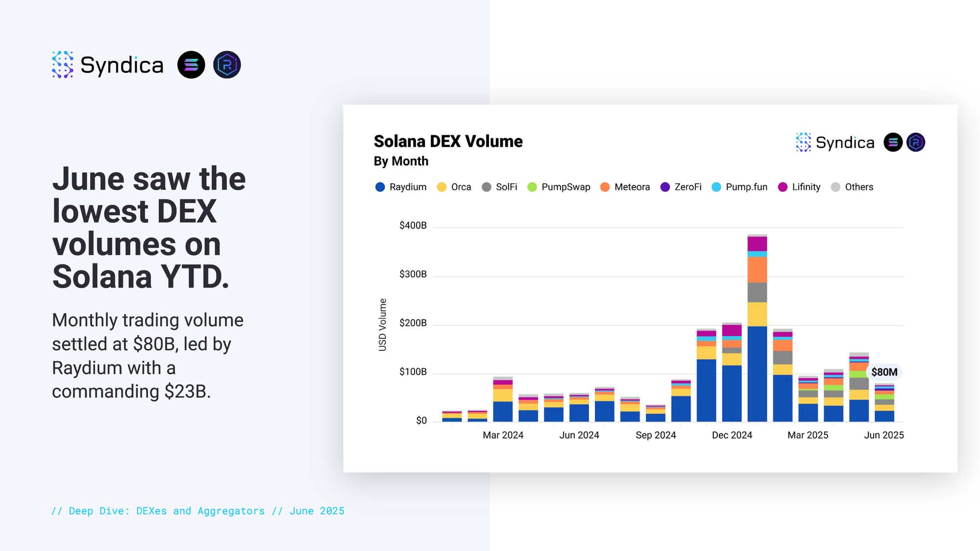Toggle the PumpSwap legend entry

(x=559, y=187)
